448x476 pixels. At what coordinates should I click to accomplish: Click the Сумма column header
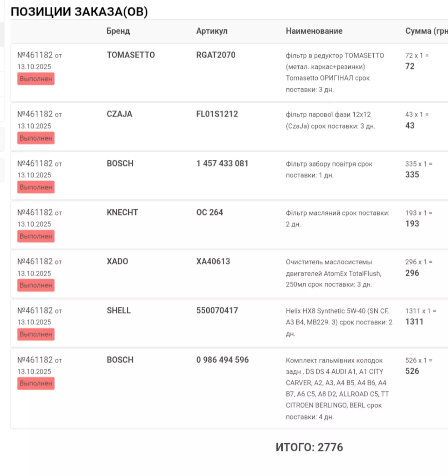click(426, 31)
